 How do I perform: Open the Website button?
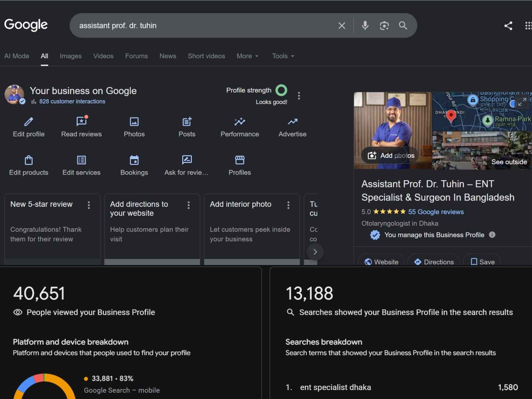click(381, 262)
